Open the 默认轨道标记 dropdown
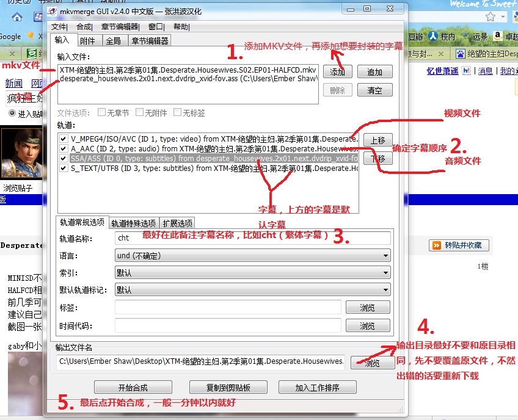 point(253,290)
